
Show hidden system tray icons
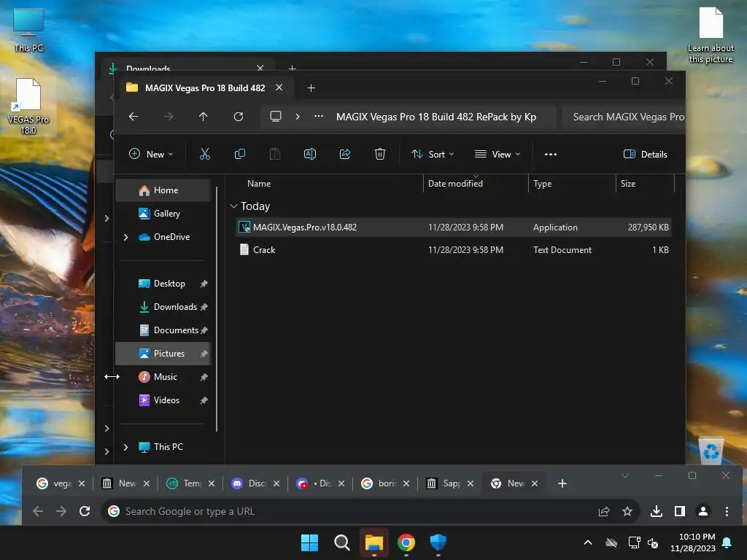tap(588, 542)
